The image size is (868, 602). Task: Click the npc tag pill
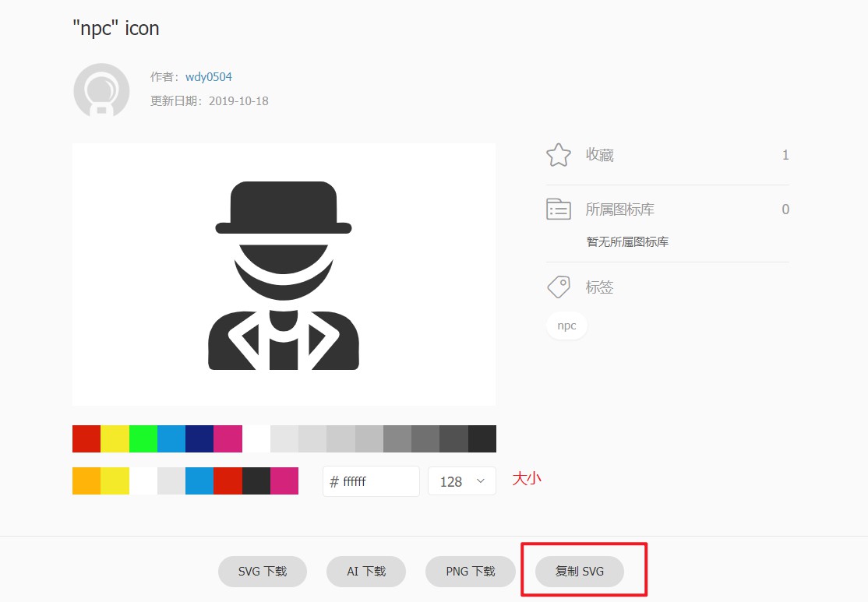566,326
